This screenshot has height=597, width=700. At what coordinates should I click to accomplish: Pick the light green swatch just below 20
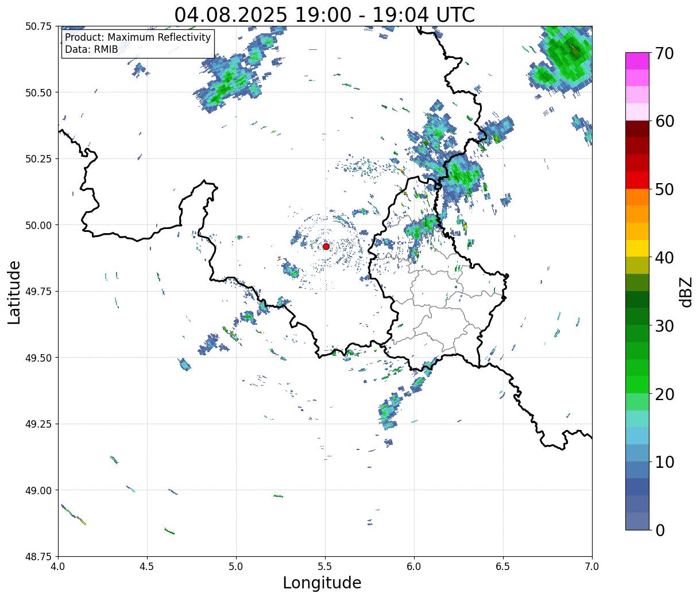(x=637, y=402)
